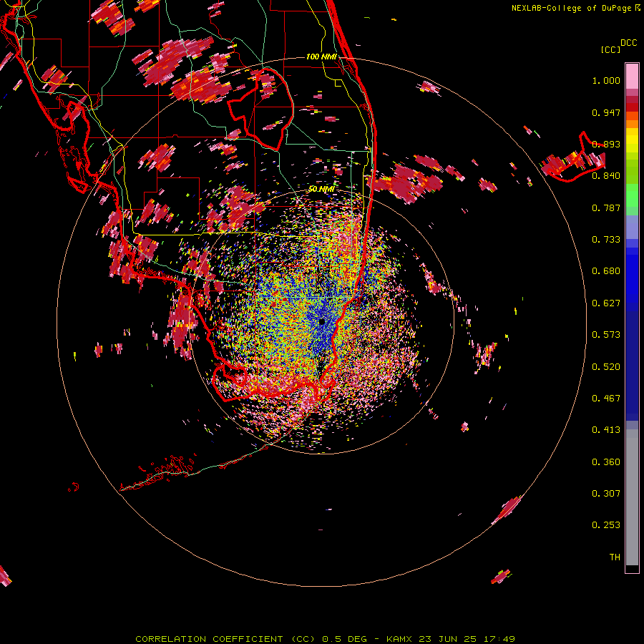The height and width of the screenshot is (644, 644).
Task: Click the 0.253 legend value
Action: pyautogui.click(x=606, y=525)
